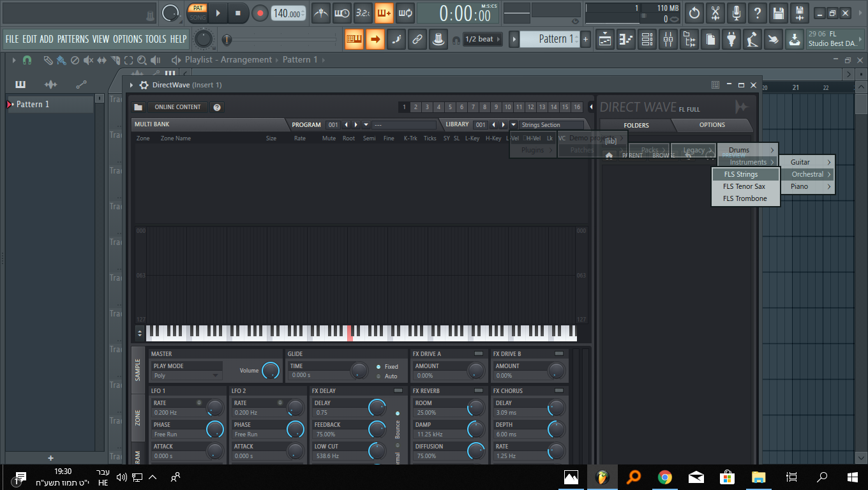Open the Piano roll view icon
The image size is (868, 490).
point(626,40)
